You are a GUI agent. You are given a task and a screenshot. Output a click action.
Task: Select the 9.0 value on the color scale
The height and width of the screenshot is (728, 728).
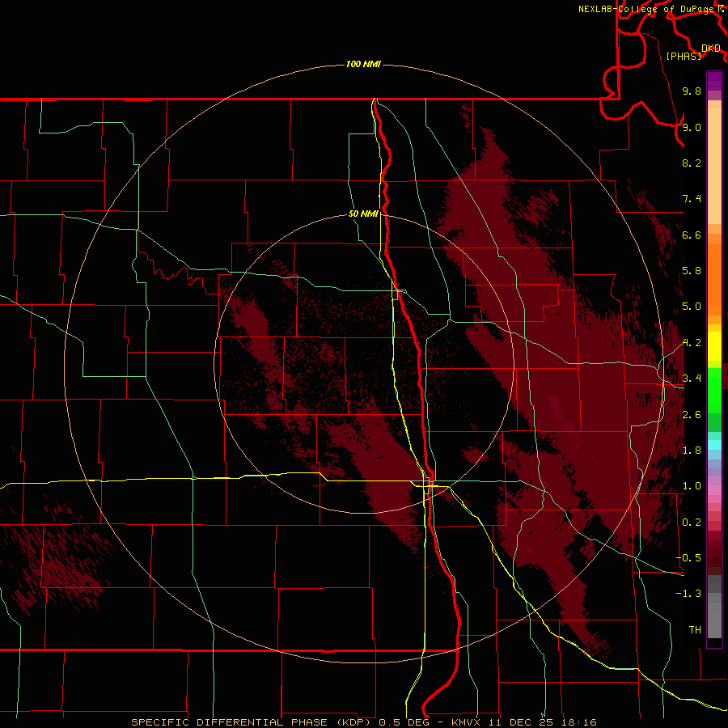[692, 127]
